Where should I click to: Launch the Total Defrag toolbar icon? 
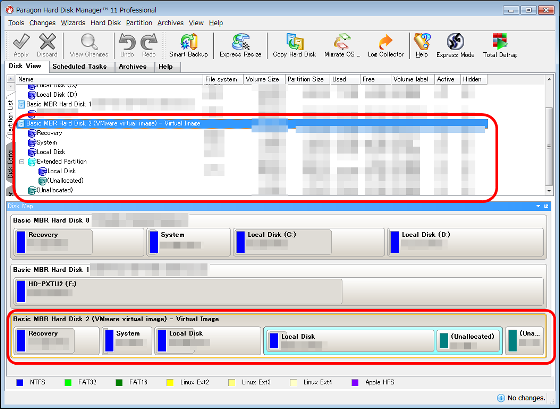point(500,45)
